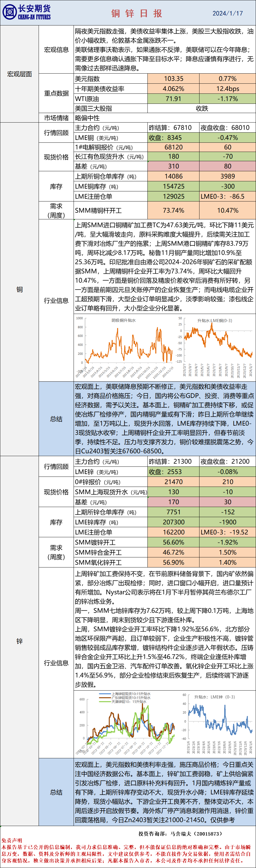The width and height of the screenshot is (256, 868).
Task: Click the report date 2024/1/17
Action: click(x=227, y=13)
